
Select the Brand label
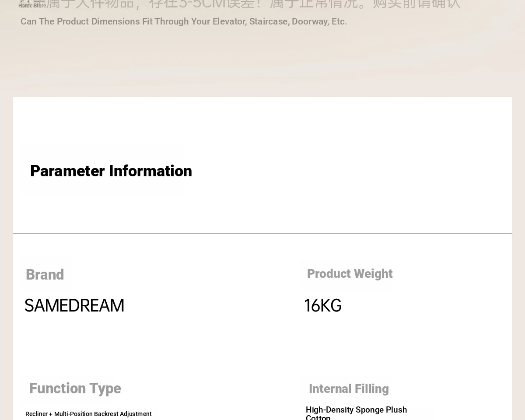45,275
